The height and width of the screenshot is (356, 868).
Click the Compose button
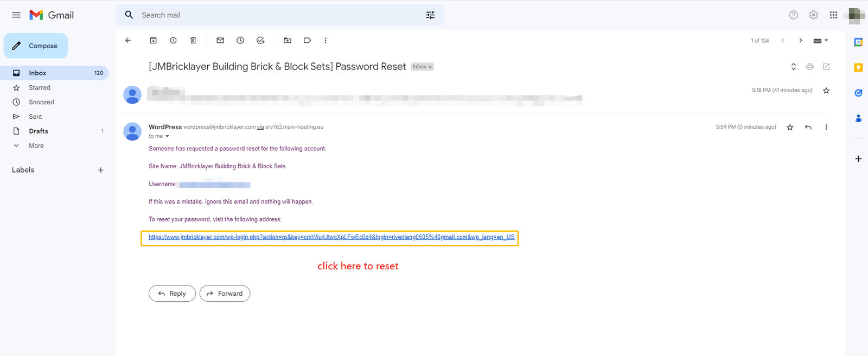(x=36, y=46)
